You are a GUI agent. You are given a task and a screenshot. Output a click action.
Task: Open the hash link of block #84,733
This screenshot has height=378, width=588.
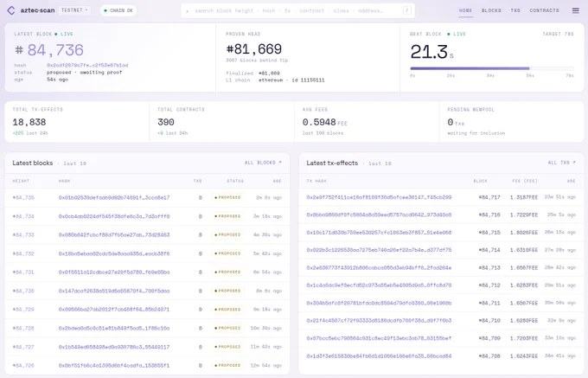click(114, 234)
